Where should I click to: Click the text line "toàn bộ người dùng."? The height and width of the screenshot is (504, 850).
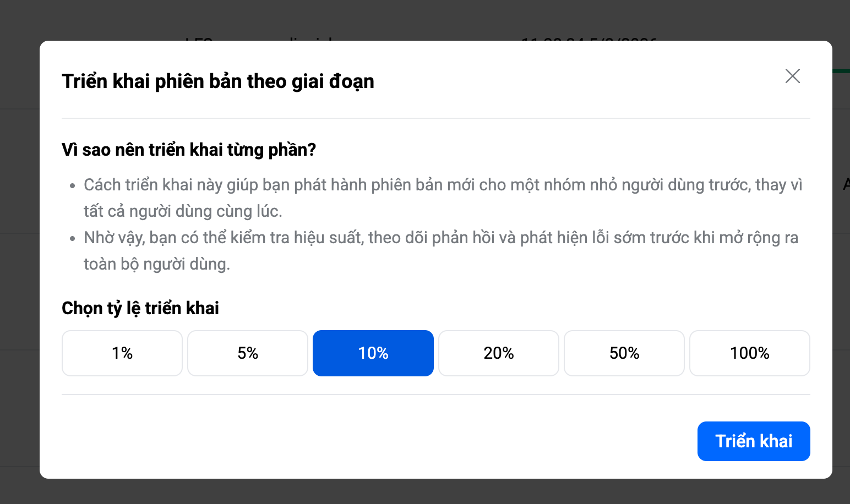coord(157,264)
